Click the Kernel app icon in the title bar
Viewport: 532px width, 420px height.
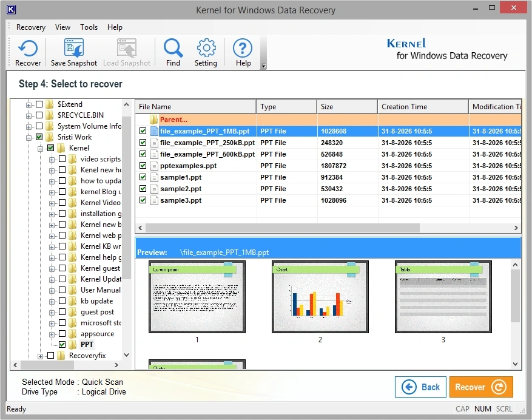[11, 10]
